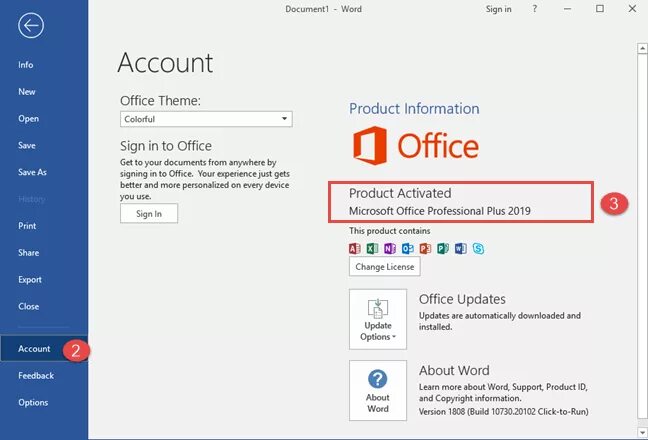Image resolution: width=648 pixels, height=440 pixels.
Task: Click the scrollbar up arrow
Action: 642,48
